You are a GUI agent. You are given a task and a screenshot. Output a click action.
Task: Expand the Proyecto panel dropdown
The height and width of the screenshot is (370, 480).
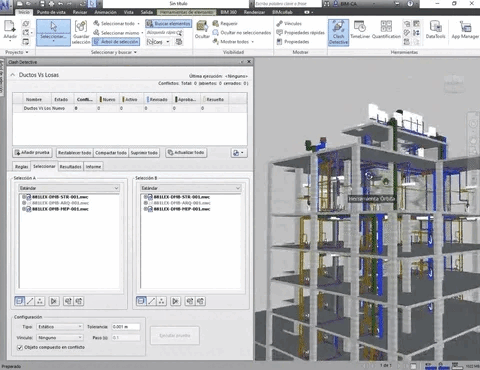27,52
